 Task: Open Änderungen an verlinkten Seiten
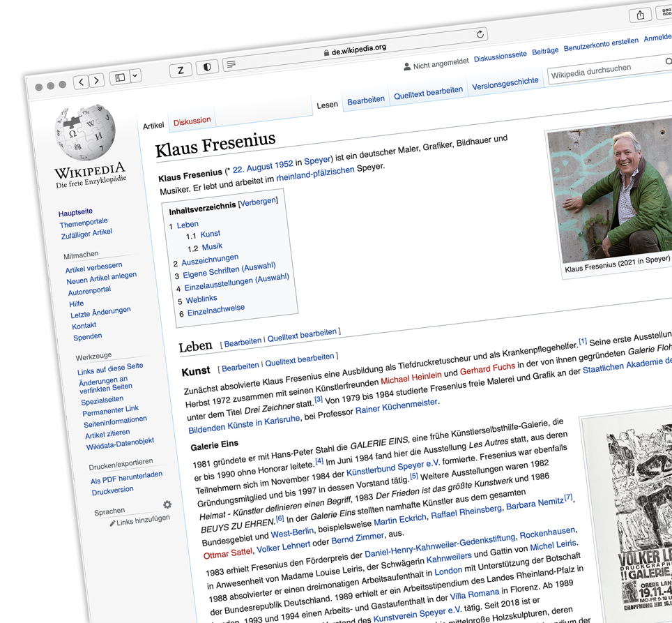[105, 384]
